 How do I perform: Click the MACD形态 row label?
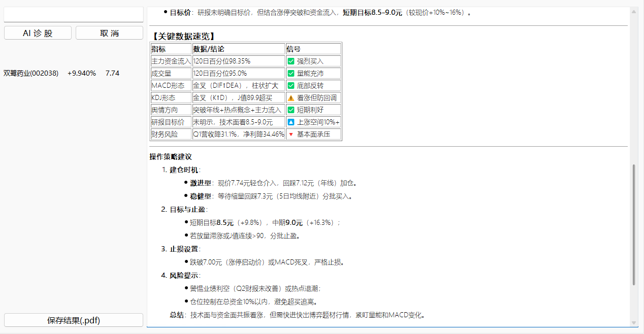(168, 85)
